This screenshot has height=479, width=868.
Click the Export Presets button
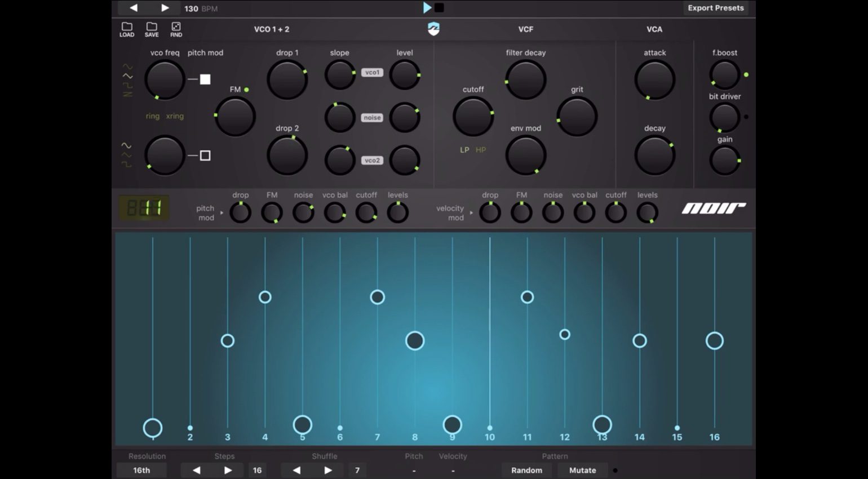point(715,8)
